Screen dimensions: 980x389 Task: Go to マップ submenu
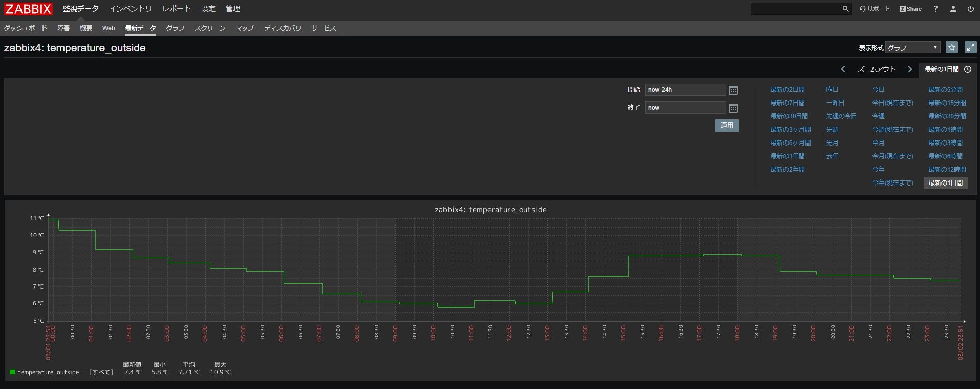tap(245, 28)
